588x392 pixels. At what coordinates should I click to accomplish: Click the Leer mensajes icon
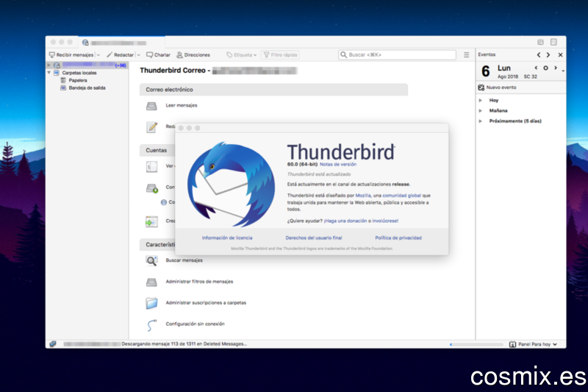click(151, 106)
